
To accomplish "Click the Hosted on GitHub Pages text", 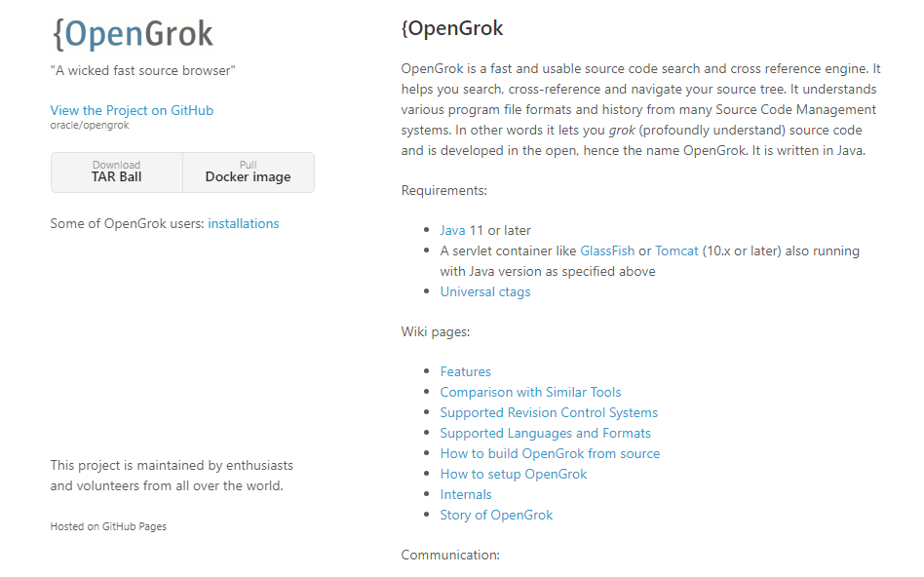I will pos(108,526).
